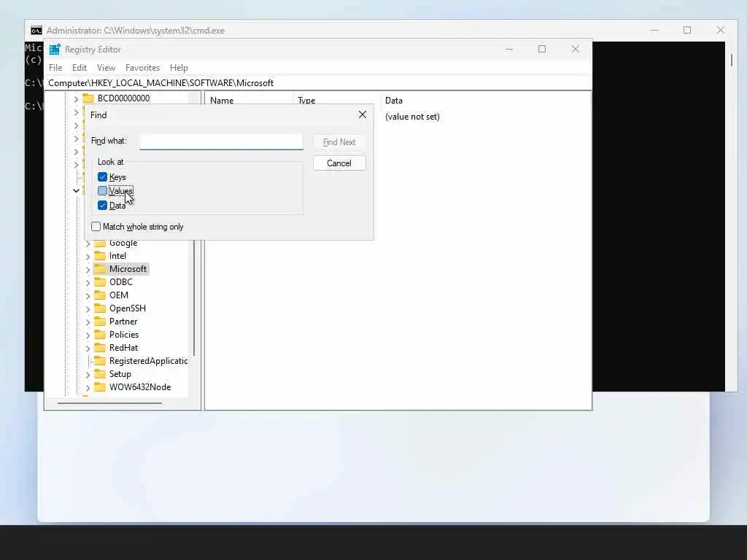
Task: Minimize the Registry Editor window
Action: click(x=509, y=49)
